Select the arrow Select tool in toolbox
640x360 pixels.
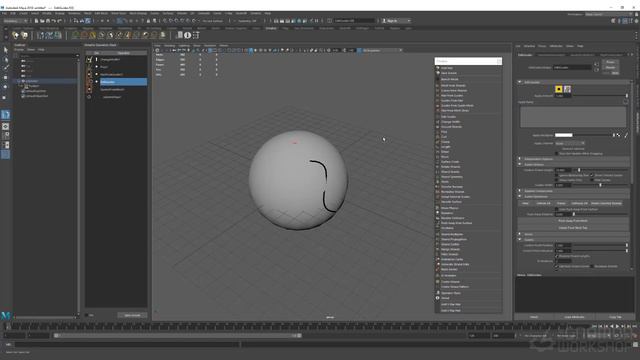pos(5,50)
